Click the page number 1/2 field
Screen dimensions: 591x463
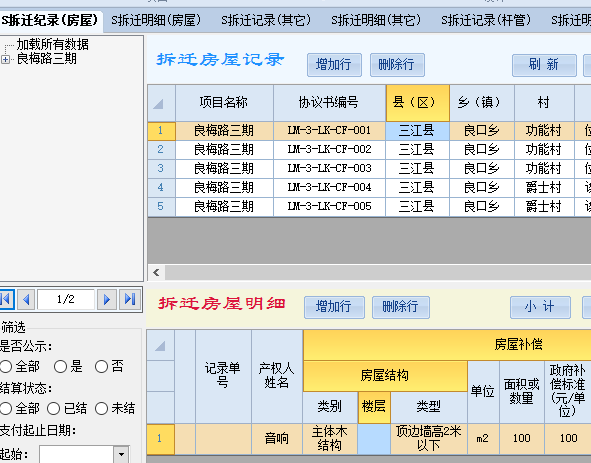pos(66,300)
